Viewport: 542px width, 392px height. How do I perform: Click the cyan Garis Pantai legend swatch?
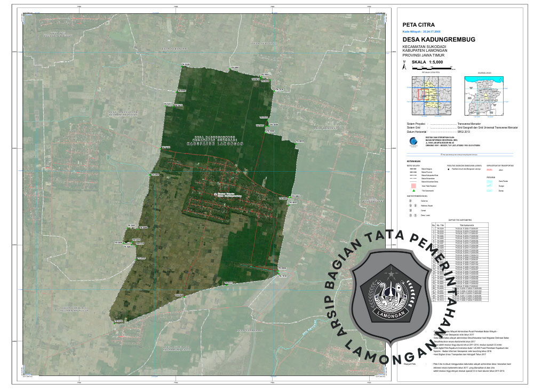490,182
